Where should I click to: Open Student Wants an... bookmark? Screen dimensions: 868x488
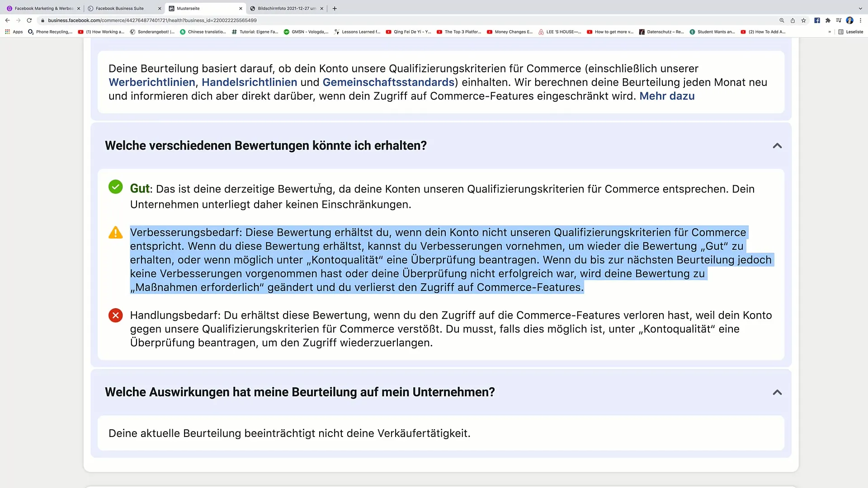712,32
